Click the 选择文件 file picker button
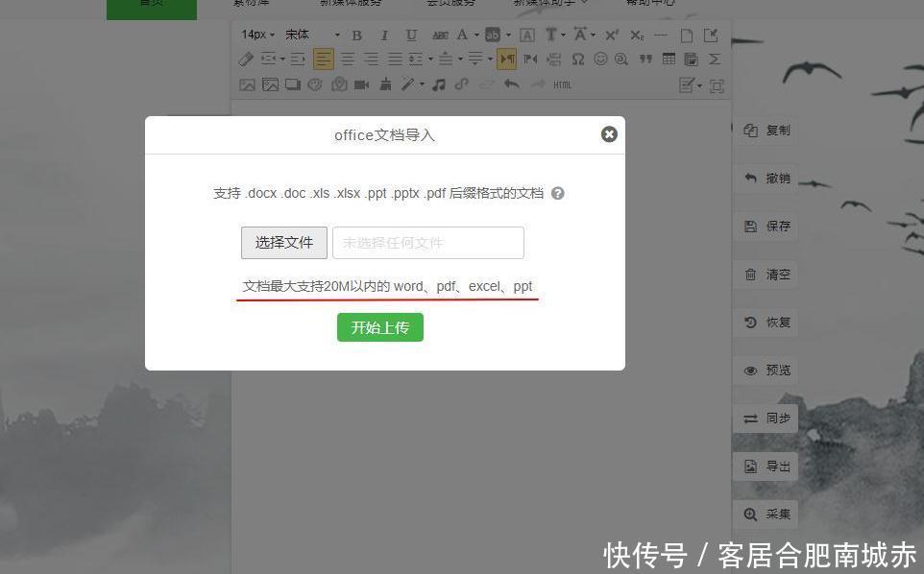The height and width of the screenshot is (574, 924). point(283,242)
